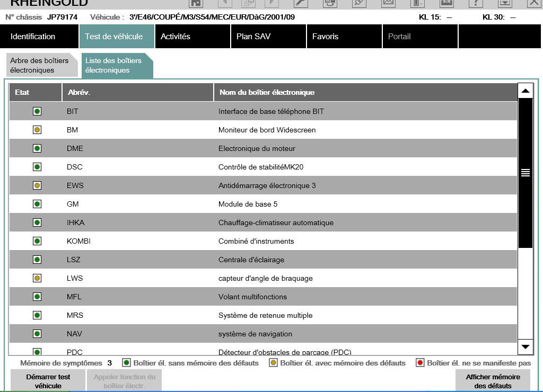Select 'Volant multifonctions' row
This screenshot has width=543, height=392.
[x=263, y=297]
